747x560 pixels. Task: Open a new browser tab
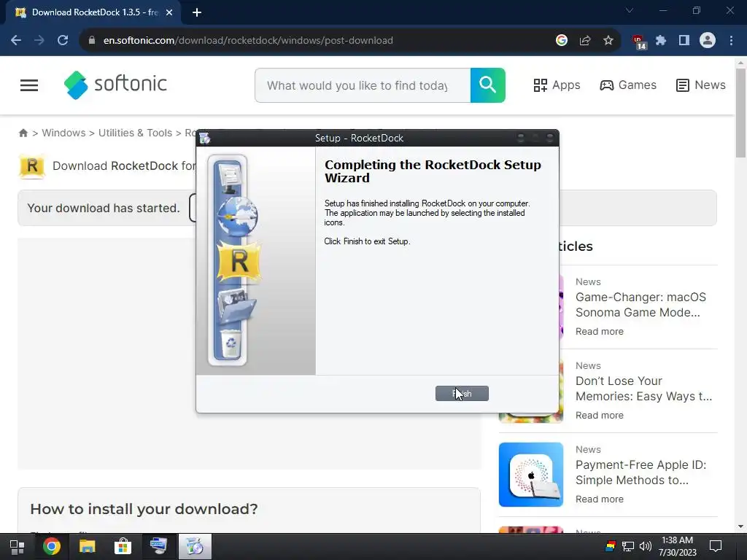pyautogui.click(x=197, y=12)
